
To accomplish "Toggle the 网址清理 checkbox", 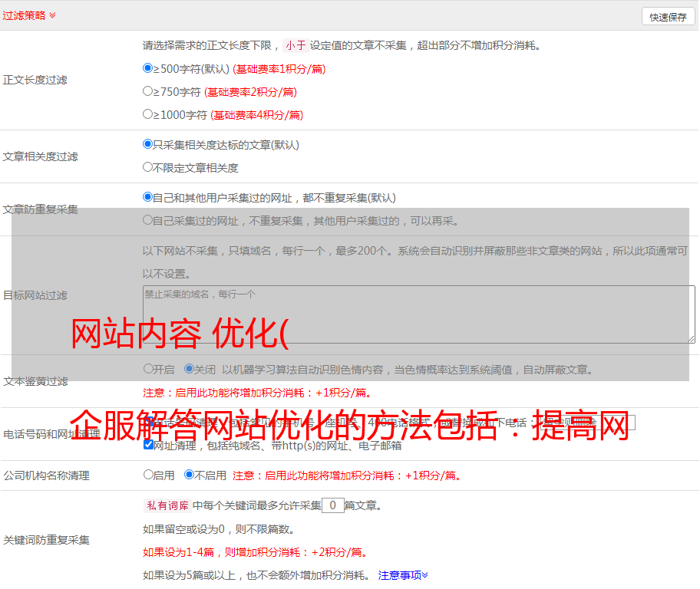I will [x=148, y=445].
